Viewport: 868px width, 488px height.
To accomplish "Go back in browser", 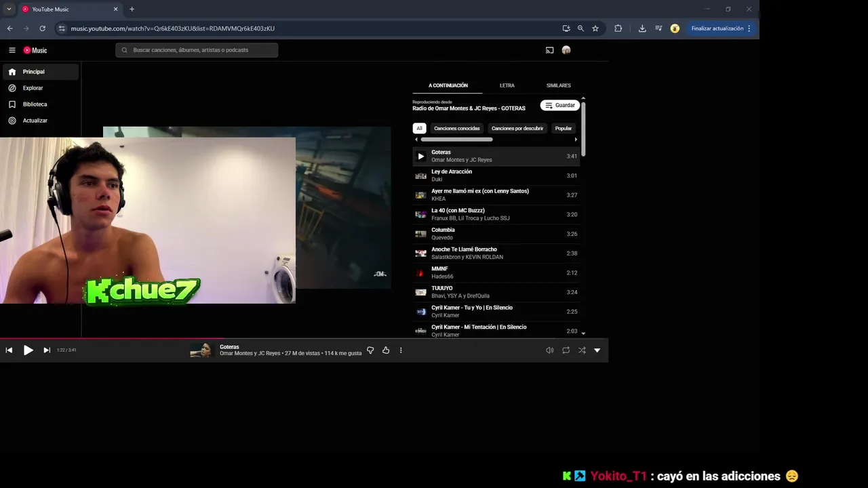I will pos(9,28).
